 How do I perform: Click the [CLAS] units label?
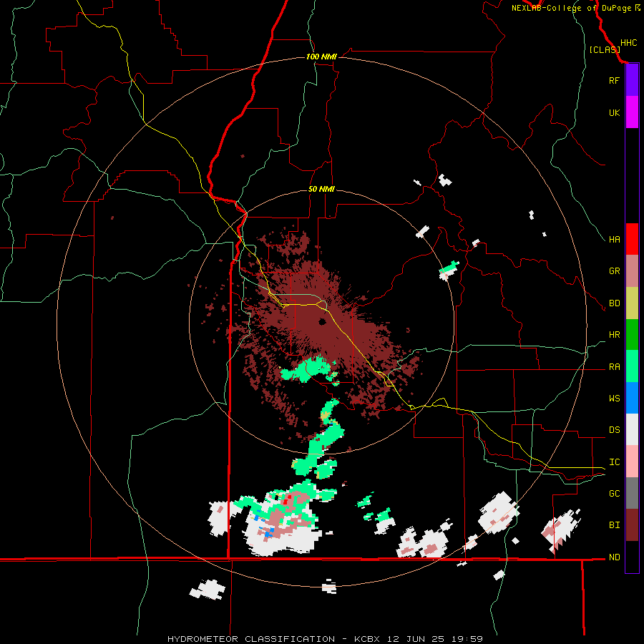(605, 49)
